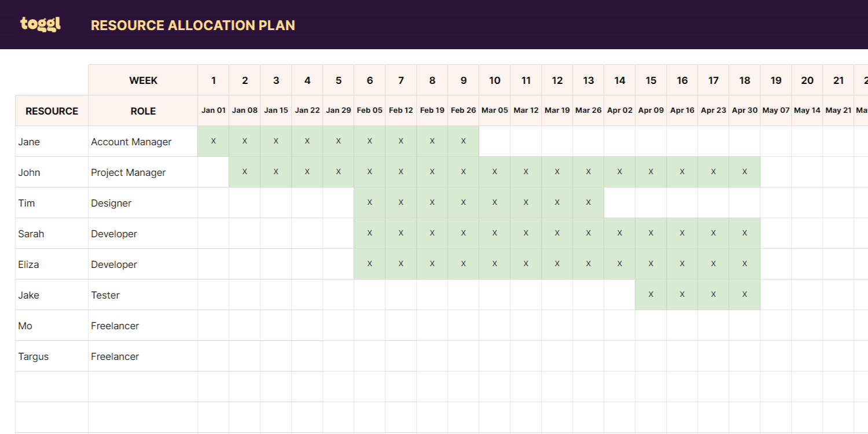Toggle Jane's allocation mark for Jan 01
Viewport: 868px width, 434px height.
point(214,141)
